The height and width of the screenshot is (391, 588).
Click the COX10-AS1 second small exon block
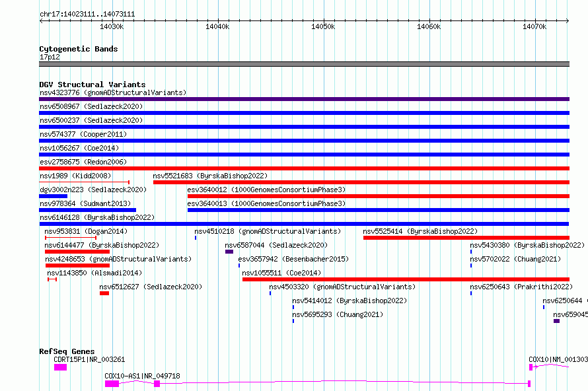coord(157,384)
